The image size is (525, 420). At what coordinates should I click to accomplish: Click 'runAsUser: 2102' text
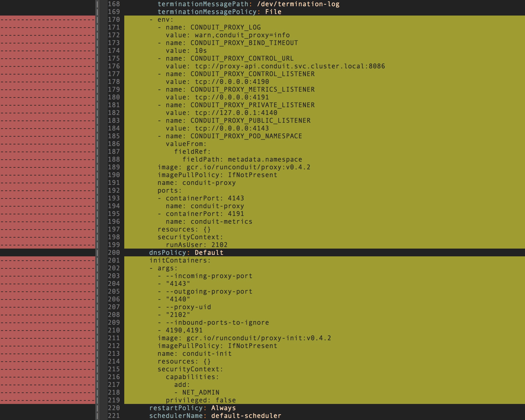[197, 245]
